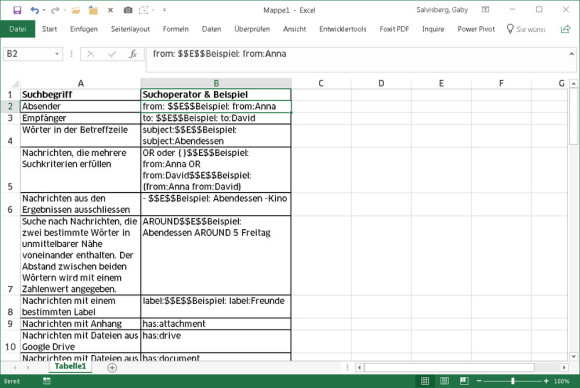
Task: Save the workbook with the floppy icon
Action: point(17,10)
